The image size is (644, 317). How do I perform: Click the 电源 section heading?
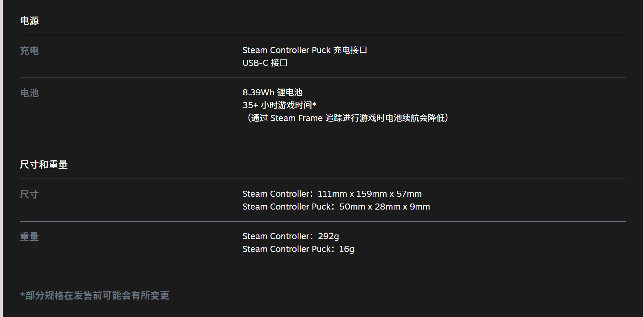click(30, 21)
